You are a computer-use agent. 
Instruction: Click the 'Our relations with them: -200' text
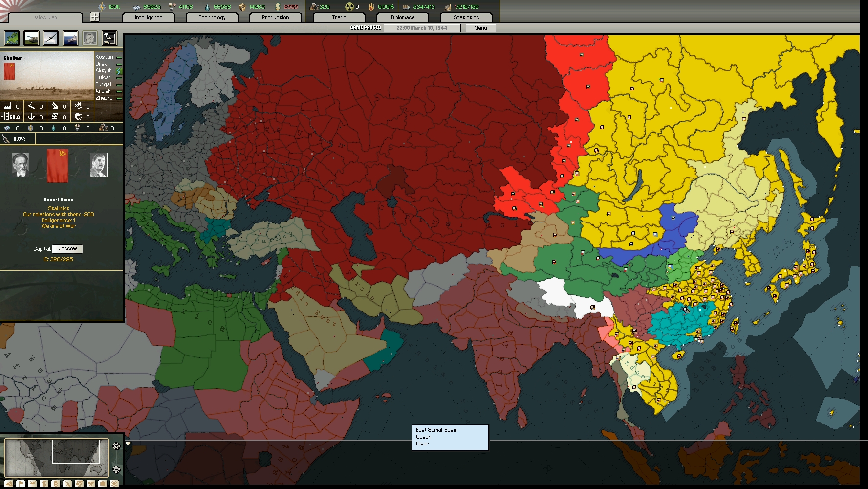coord(59,214)
